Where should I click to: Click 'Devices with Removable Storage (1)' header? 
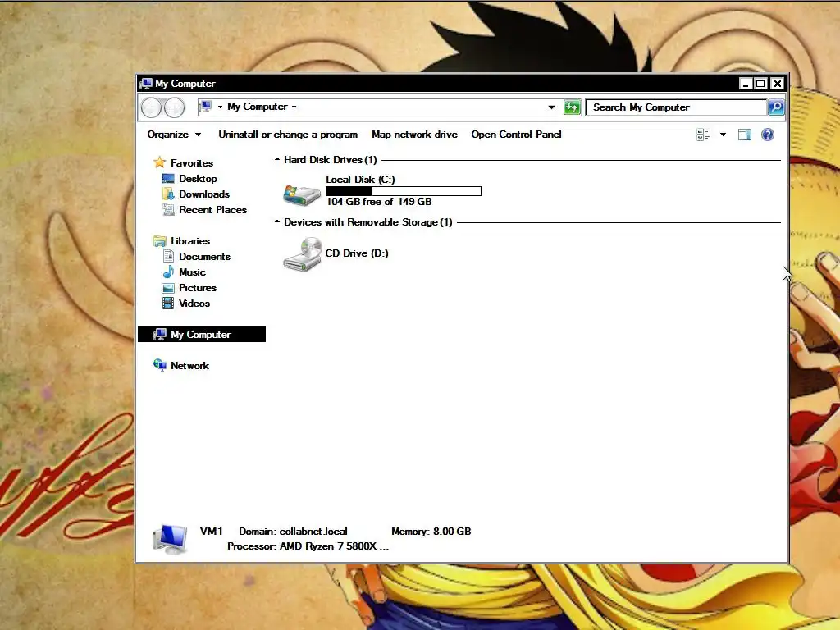pyautogui.click(x=368, y=221)
